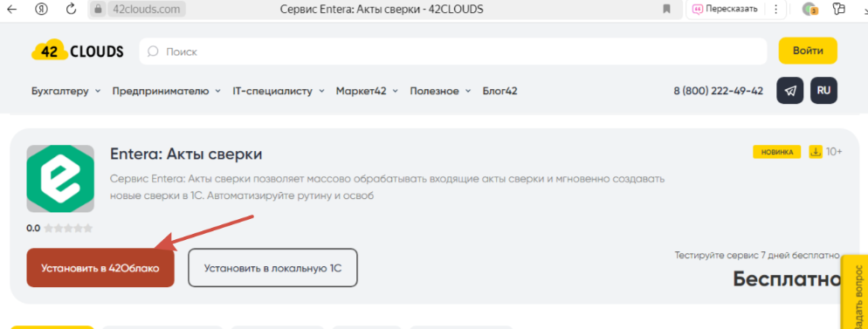Open the Полезное menu

[440, 92]
